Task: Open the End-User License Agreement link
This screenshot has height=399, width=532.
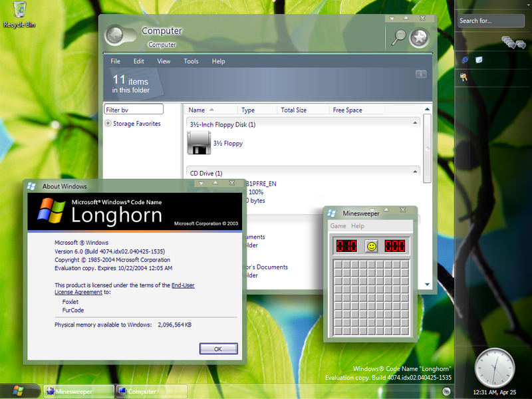Action: pyautogui.click(x=124, y=289)
